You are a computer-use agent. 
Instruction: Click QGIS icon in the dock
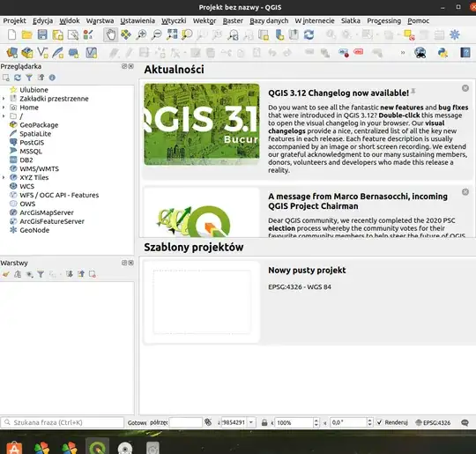coord(97,447)
